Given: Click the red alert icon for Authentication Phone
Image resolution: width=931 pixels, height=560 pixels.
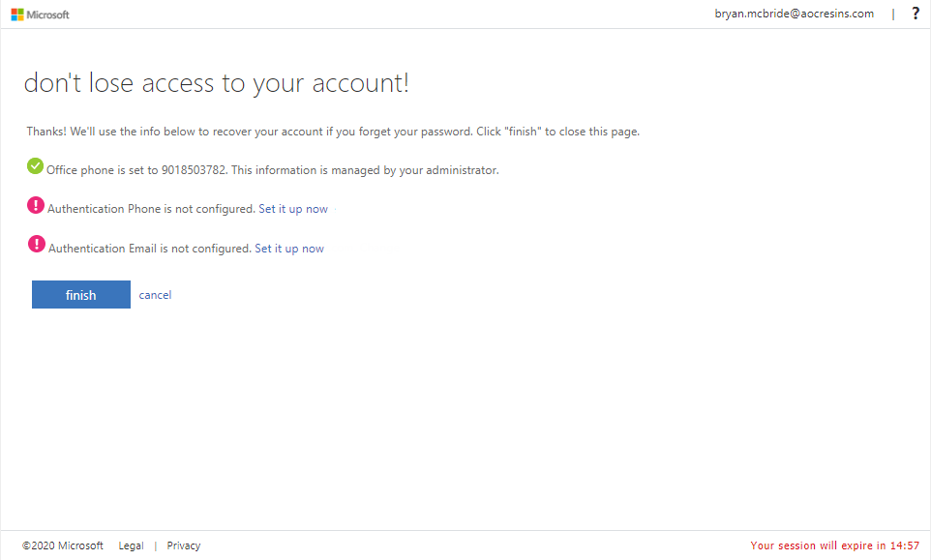Looking at the screenshot, I should 36,205.
